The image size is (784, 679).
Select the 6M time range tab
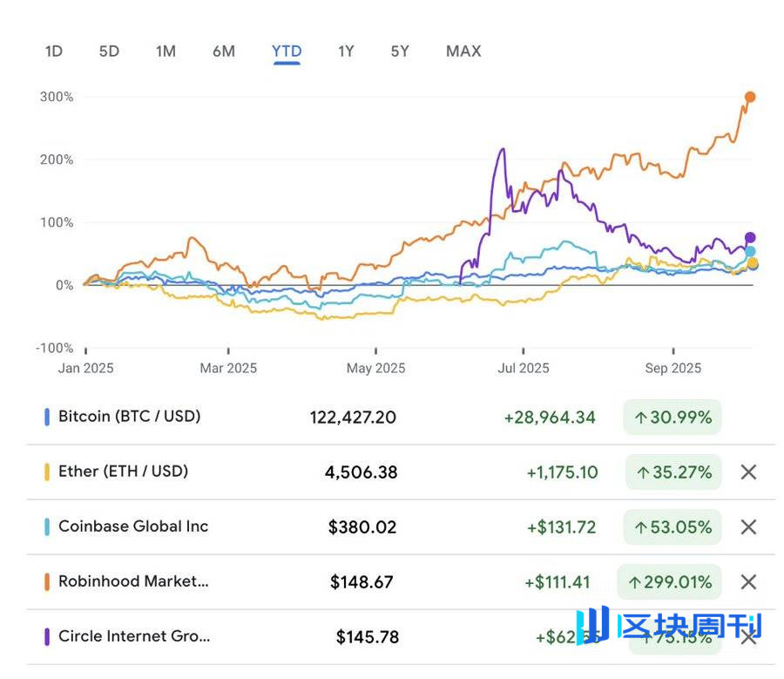[224, 51]
